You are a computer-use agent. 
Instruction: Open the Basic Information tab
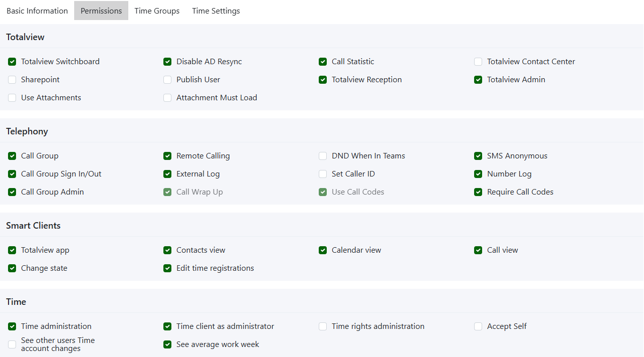(x=37, y=11)
